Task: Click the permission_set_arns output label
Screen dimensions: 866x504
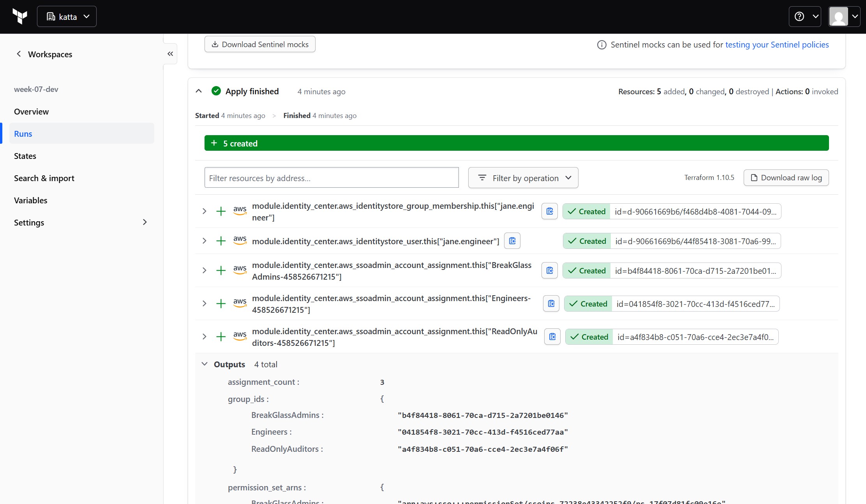Action: point(267,488)
